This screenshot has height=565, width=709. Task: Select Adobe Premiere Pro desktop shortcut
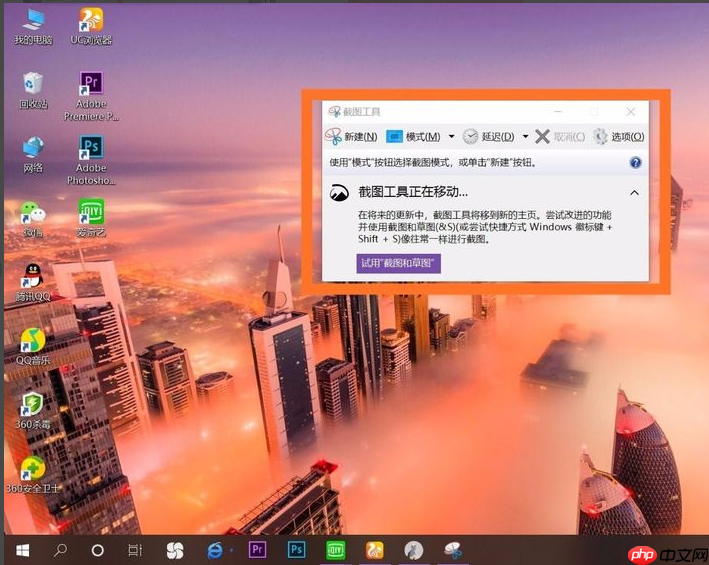pos(91,96)
